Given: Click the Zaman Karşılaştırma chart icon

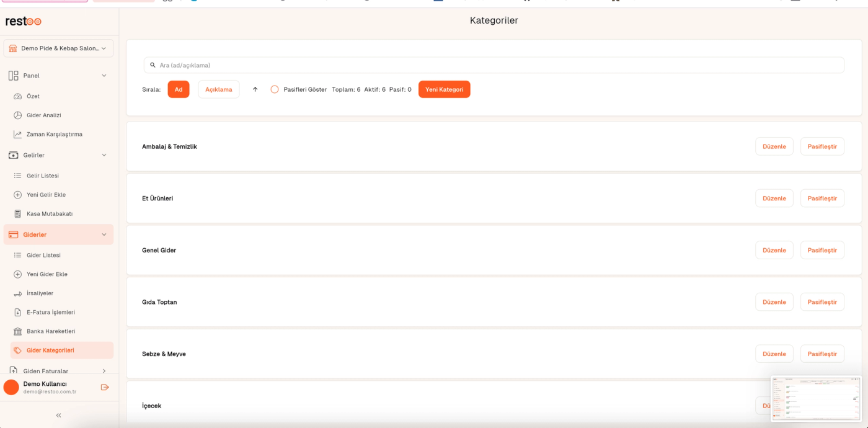Looking at the screenshot, I should pyautogui.click(x=17, y=134).
